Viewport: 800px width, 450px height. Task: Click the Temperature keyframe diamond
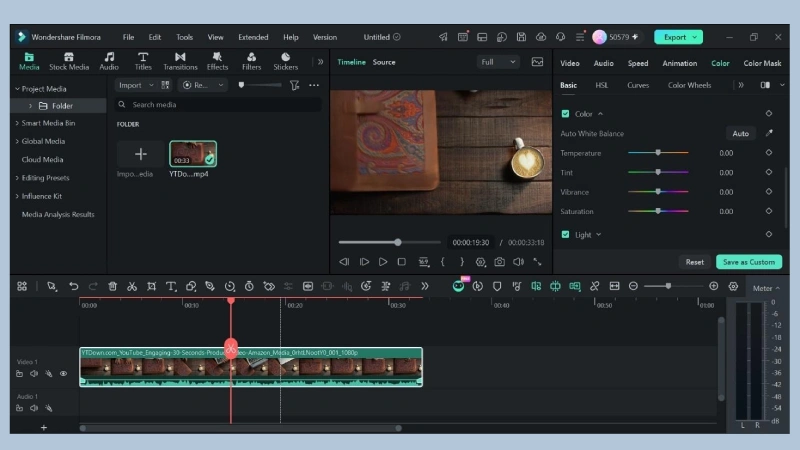pos(769,153)
